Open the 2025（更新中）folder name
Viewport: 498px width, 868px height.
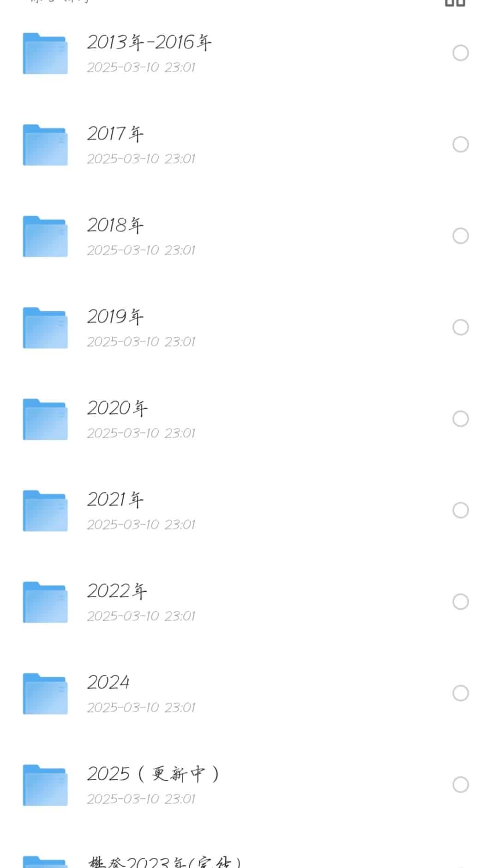tap(153, 774)
